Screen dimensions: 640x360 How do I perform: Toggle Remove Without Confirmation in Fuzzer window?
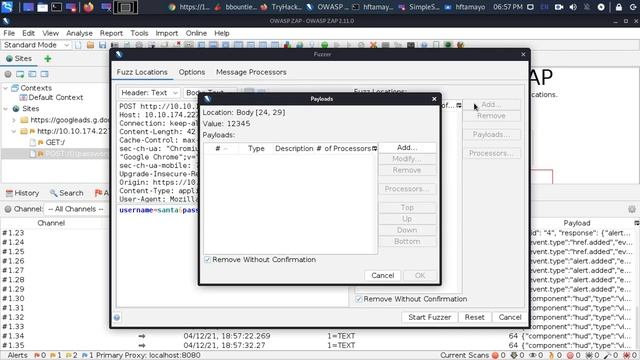[358, 299]
